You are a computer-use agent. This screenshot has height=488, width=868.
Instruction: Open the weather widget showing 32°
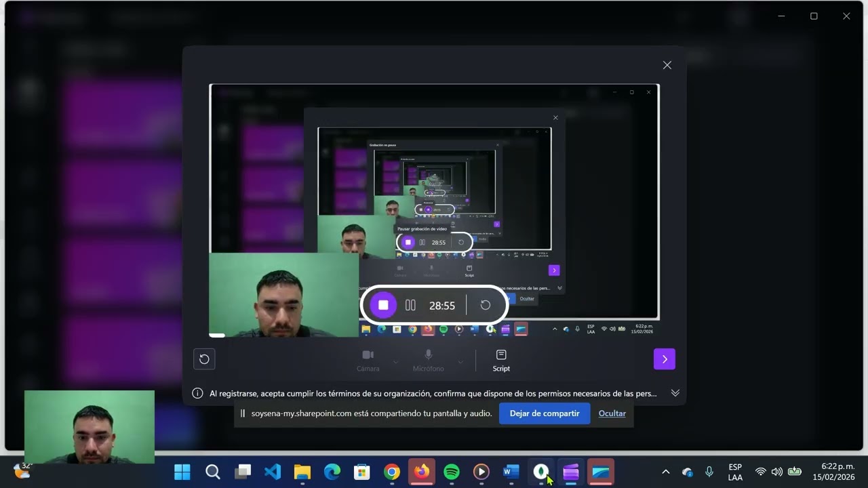(x=23, y=470)
